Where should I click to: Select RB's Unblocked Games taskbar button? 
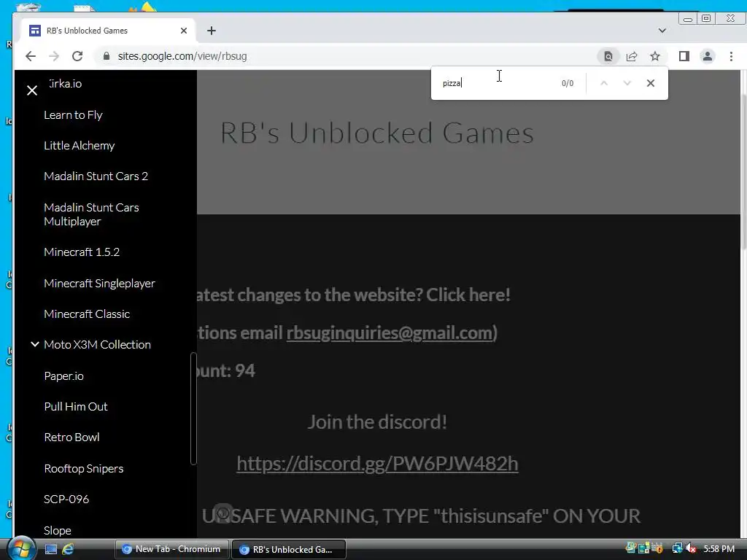289,549
